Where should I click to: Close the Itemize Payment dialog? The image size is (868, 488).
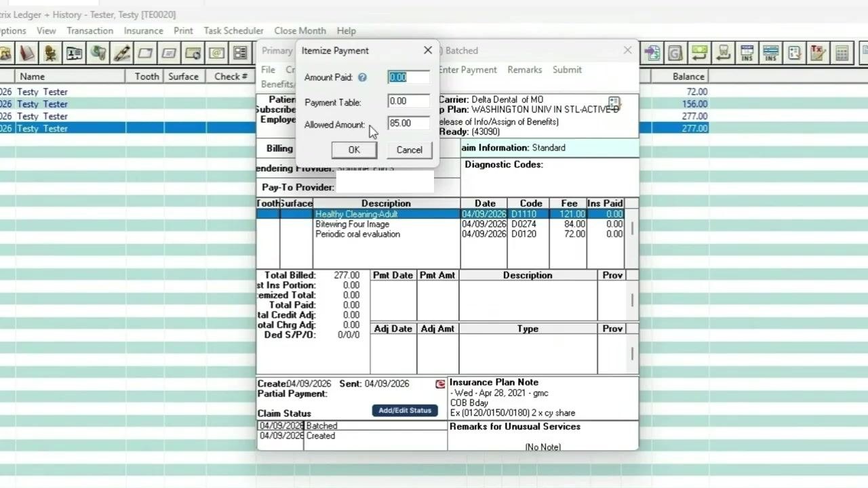[428, 50]
